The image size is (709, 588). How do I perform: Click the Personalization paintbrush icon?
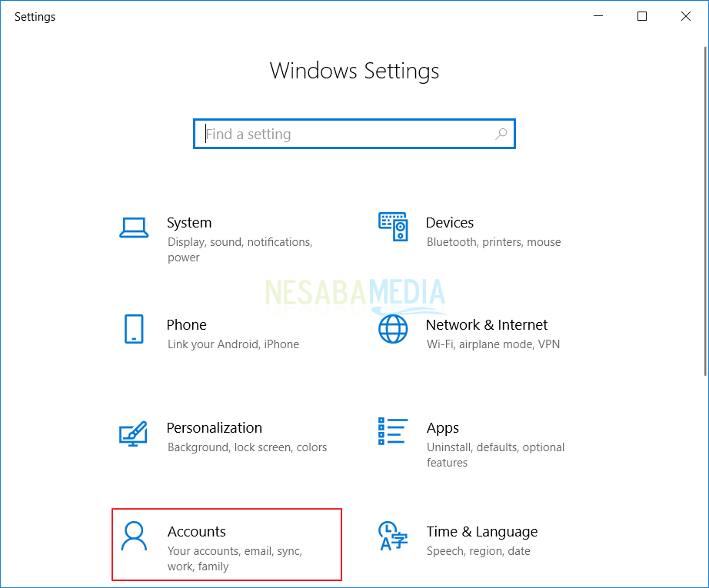[133, 434]
